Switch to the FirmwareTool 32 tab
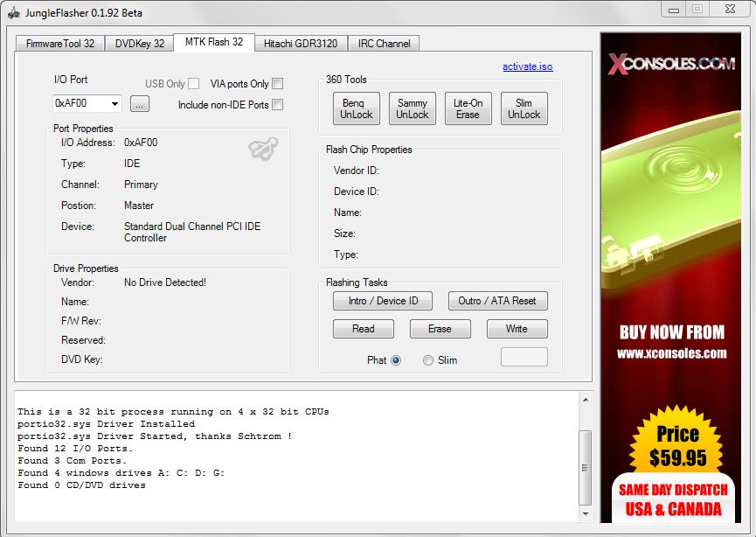This screenshot has height=537, width=756. (x=60, y=44)
